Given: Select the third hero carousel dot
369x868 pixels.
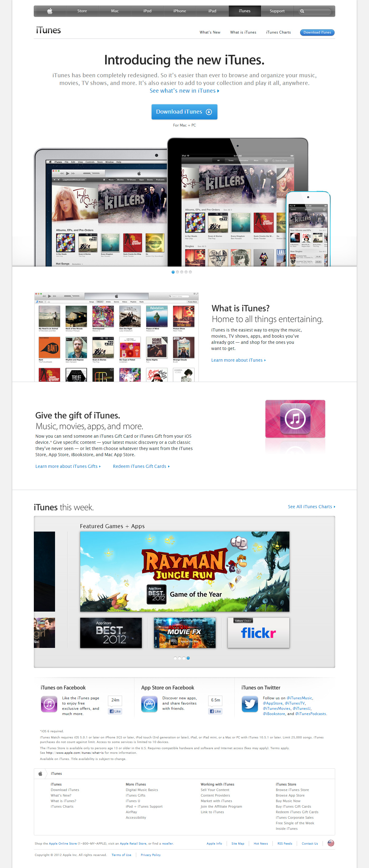Looking at the screenshot, I should [182, 272].
